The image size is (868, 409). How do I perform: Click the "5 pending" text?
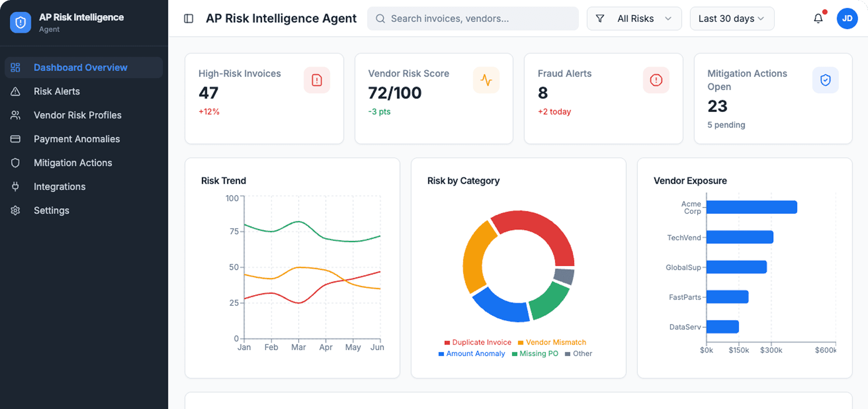point(726,125)
